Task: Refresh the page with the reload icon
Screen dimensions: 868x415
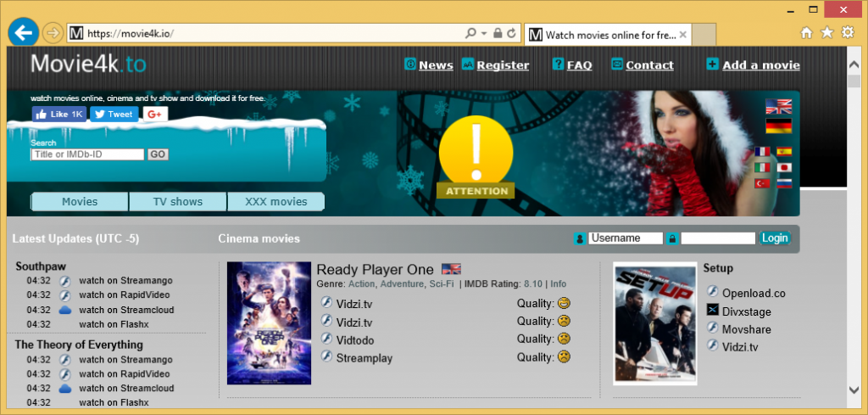Action: [511, 34]
